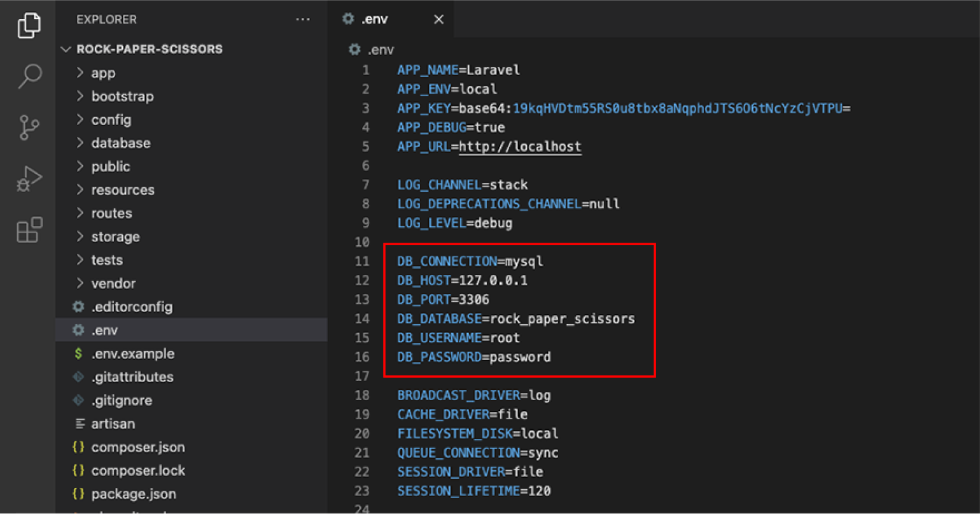Open the Source Control view
Image resolution: width=980 pixels, height=514 pixels.
click(29, 127)
